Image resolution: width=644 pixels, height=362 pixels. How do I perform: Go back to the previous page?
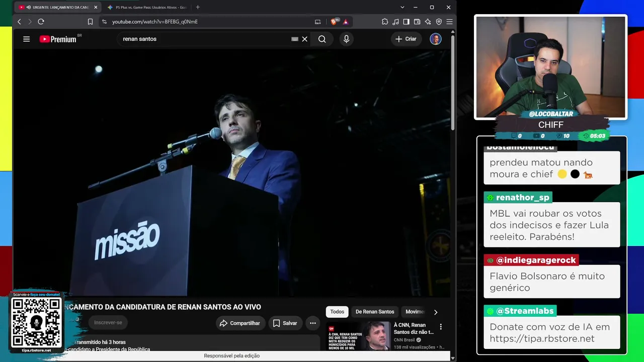(x=19, y=22)
